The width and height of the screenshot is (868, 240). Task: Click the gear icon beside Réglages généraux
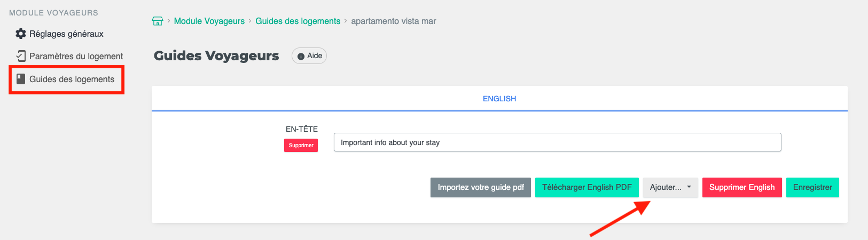tap(21, 34)
